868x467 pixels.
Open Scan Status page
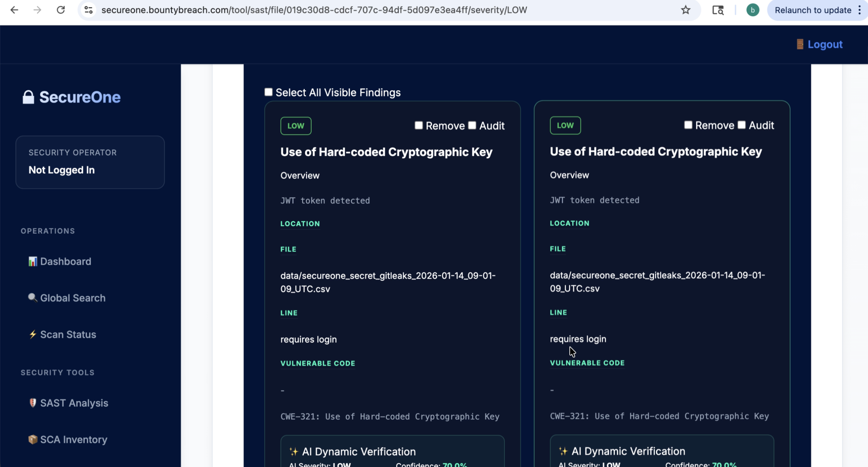click(68, 334)
